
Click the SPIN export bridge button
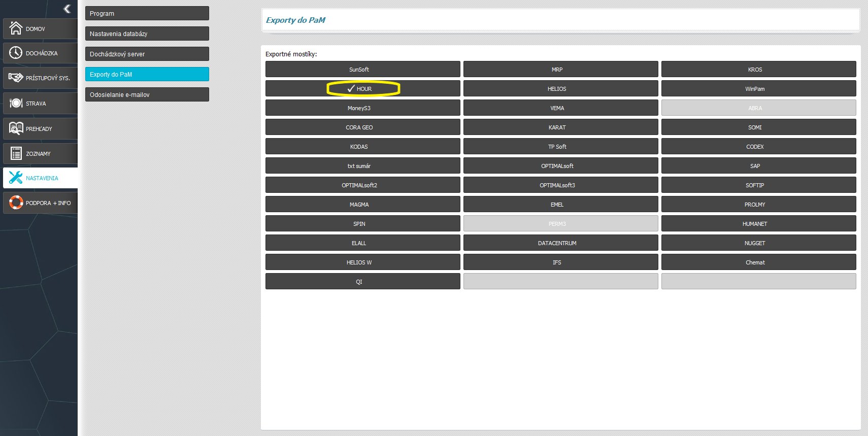363,223
